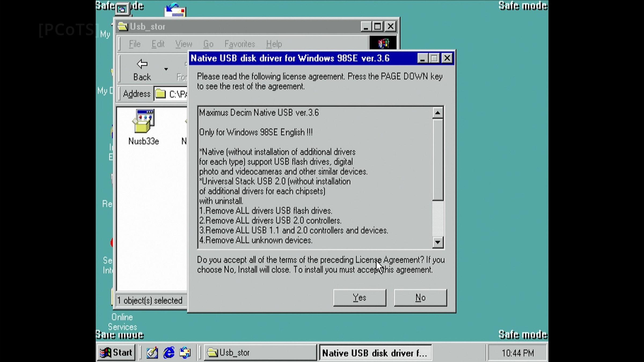Click 'Maximus Decim Native USB ver.3.6' line

(x=259, y=113)
